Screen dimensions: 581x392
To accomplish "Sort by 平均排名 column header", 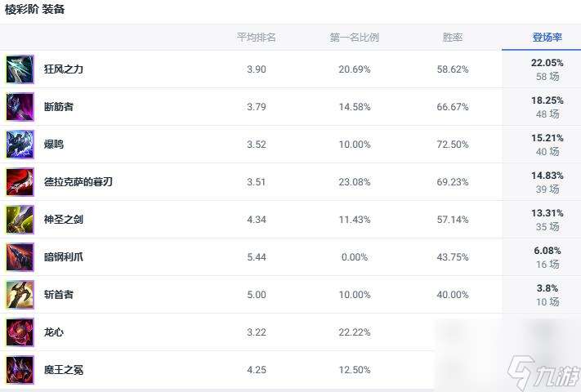I will tap(256, 38).
